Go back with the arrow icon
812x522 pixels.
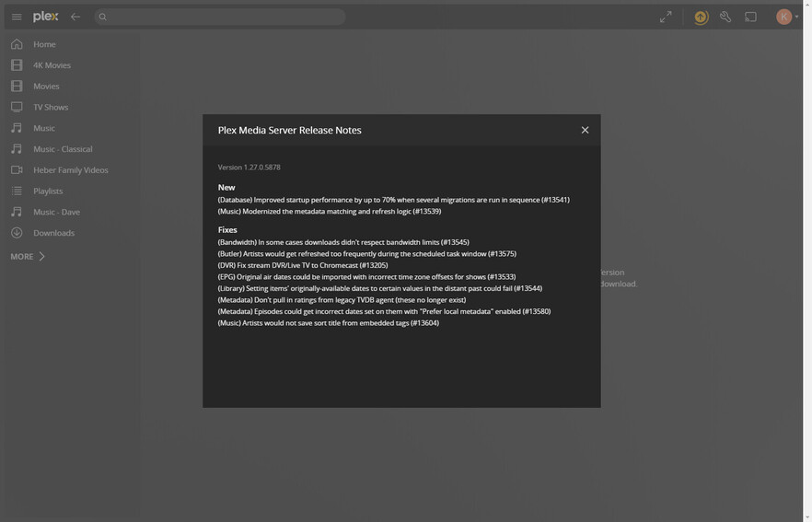(75, 17)
